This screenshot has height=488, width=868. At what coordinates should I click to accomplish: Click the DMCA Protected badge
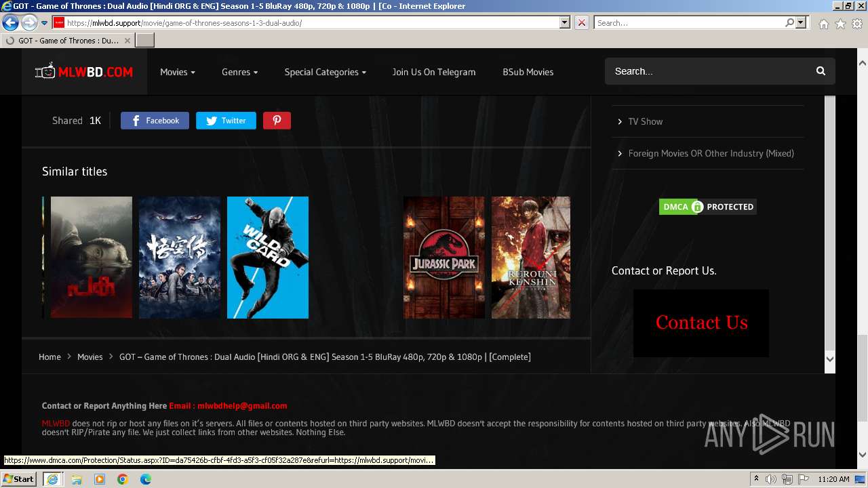(707, 207)
